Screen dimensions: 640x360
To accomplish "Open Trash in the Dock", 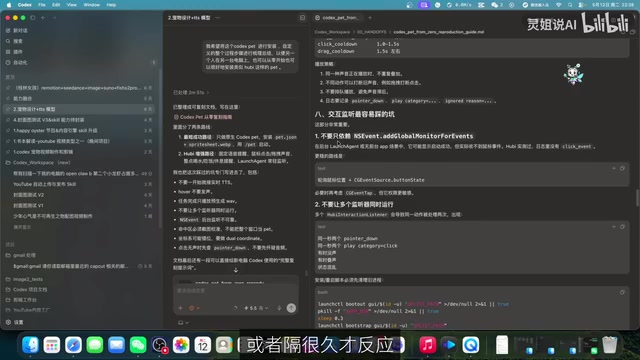I will 609,345.
